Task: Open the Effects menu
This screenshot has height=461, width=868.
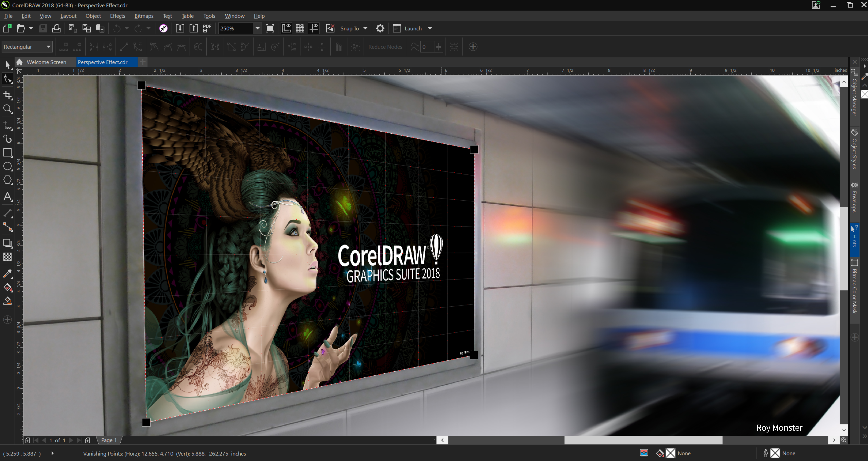Action: 117,16
